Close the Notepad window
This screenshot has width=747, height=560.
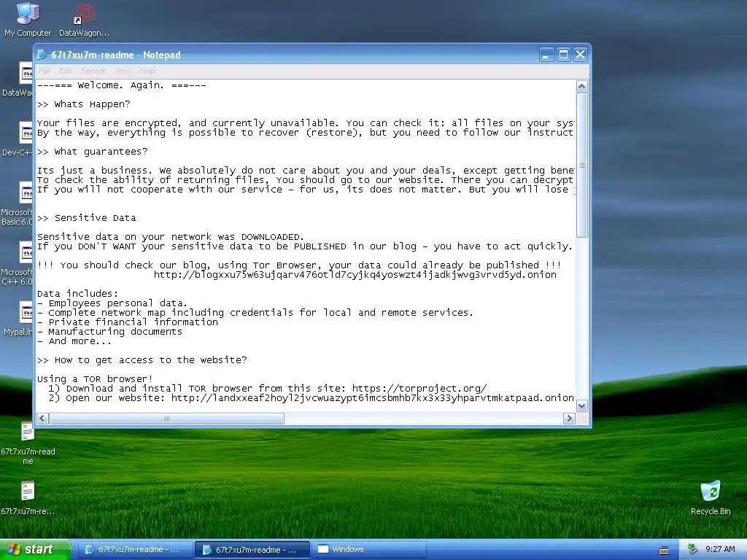point(580,55)
